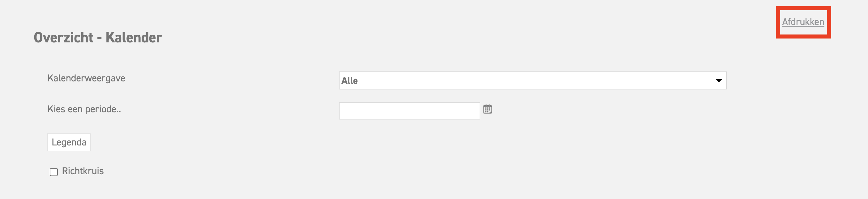Expand the Kalenderweergave dropdown
This screenshot has width=868, height=199.
[x=532, y=80]
